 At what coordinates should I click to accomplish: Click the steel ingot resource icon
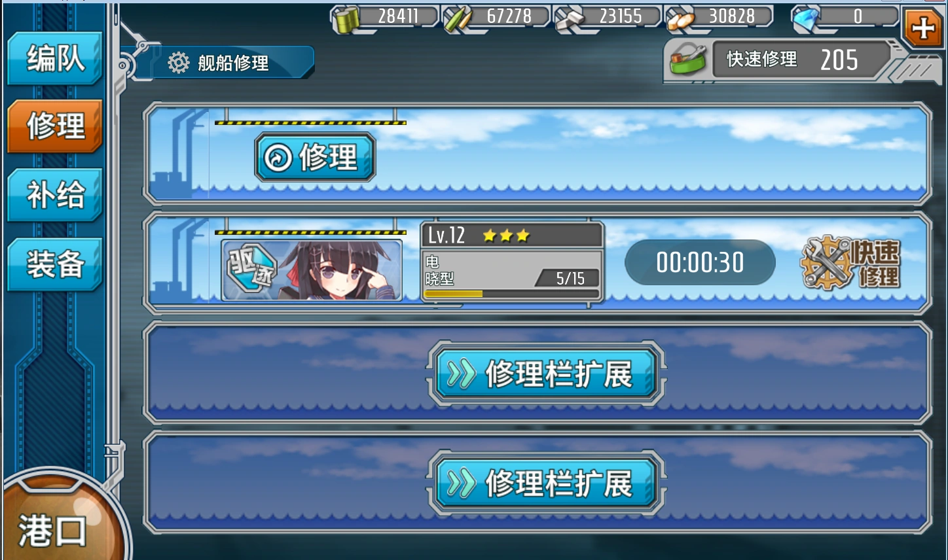(x=569, y=20)
